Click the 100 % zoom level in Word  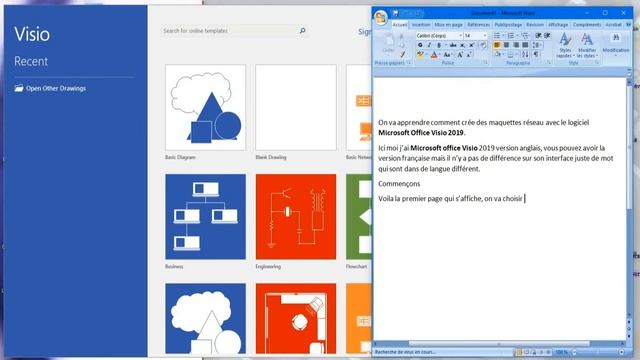tap(562, 352)
